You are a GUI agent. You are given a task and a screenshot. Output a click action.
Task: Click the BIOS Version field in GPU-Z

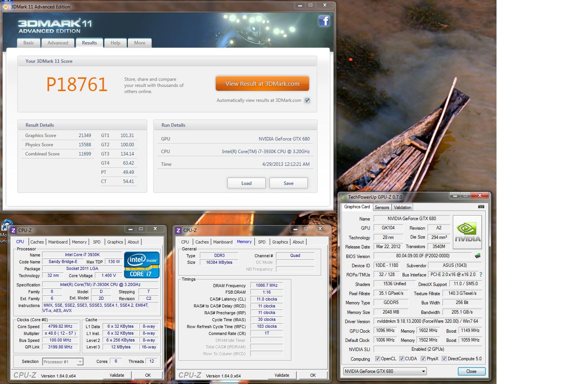(x=423, y=256)
